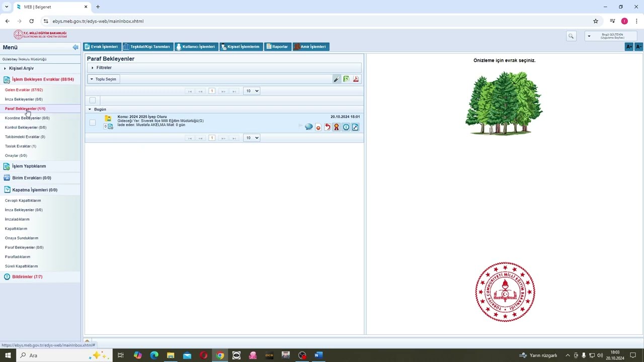Open the user account dropdown in the header
The width and height of the screenshot is (644, 362).
tap(612, 36)
